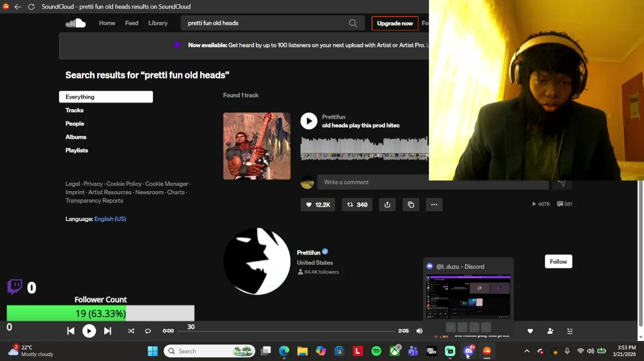The image size is (644, 361).
Task: Open the Charts footer link
Action: pos(176,193)
